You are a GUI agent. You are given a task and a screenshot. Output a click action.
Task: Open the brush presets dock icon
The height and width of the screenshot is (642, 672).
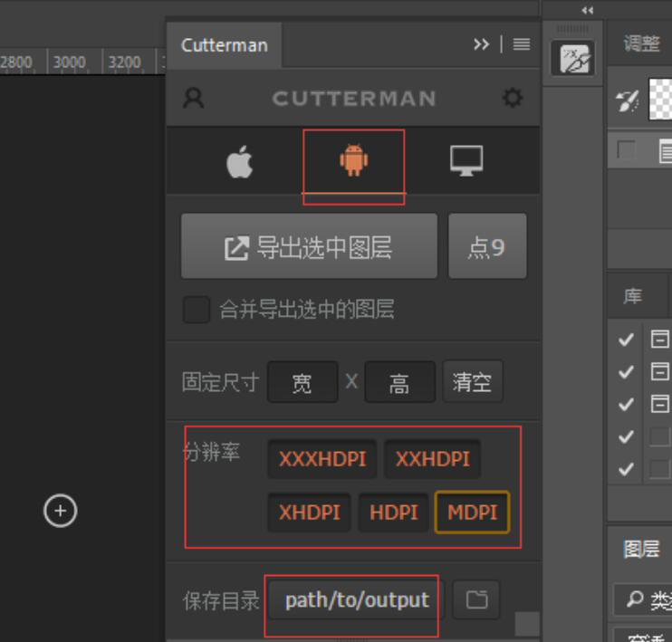pos(572,58)
